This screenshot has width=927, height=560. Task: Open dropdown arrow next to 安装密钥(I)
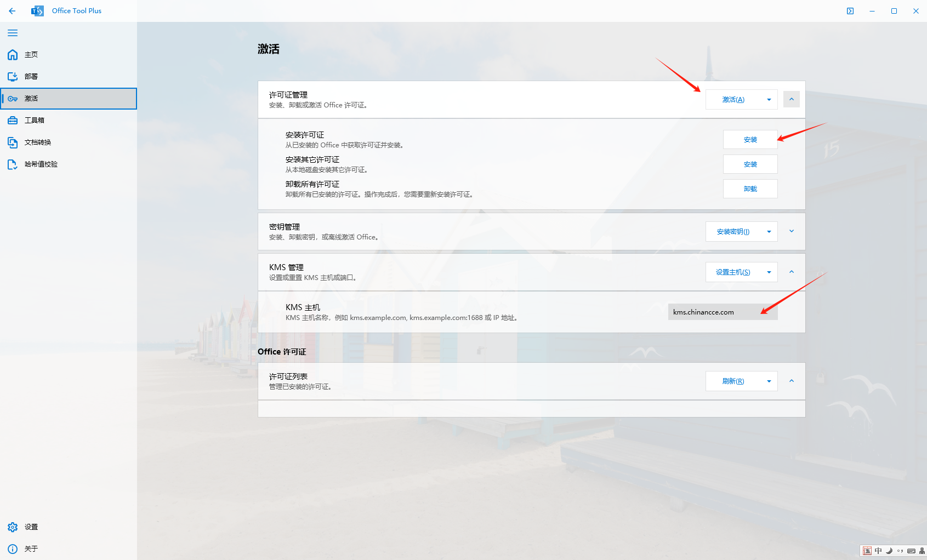pos(769,232)
